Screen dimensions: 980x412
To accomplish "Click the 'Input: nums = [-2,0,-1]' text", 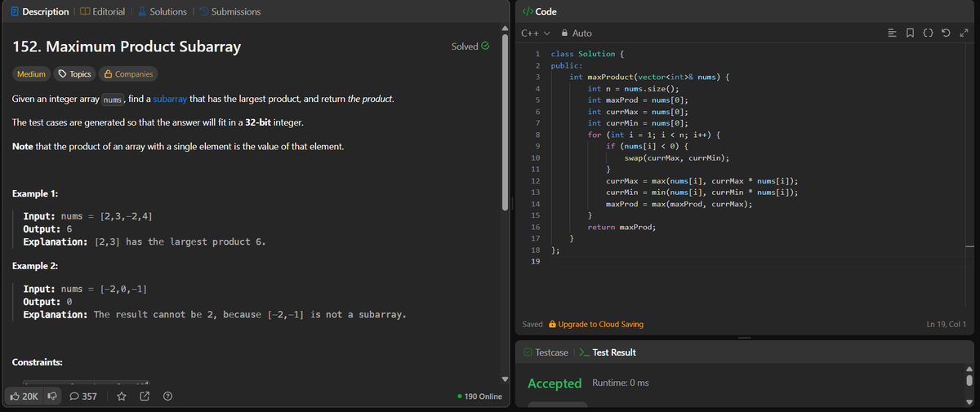I will 85,289.
